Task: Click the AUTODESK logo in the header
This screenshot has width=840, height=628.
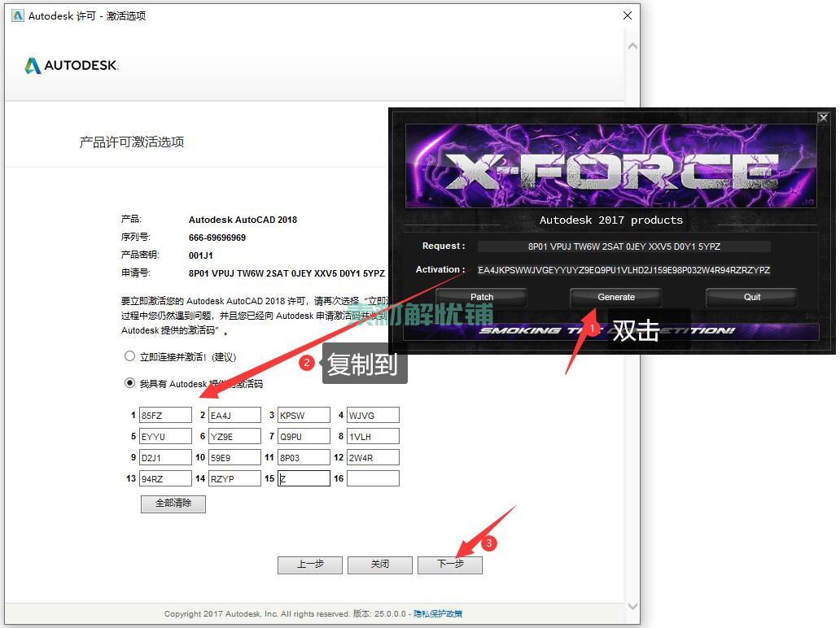Action: pyautogui.click(x=72, y=65)
